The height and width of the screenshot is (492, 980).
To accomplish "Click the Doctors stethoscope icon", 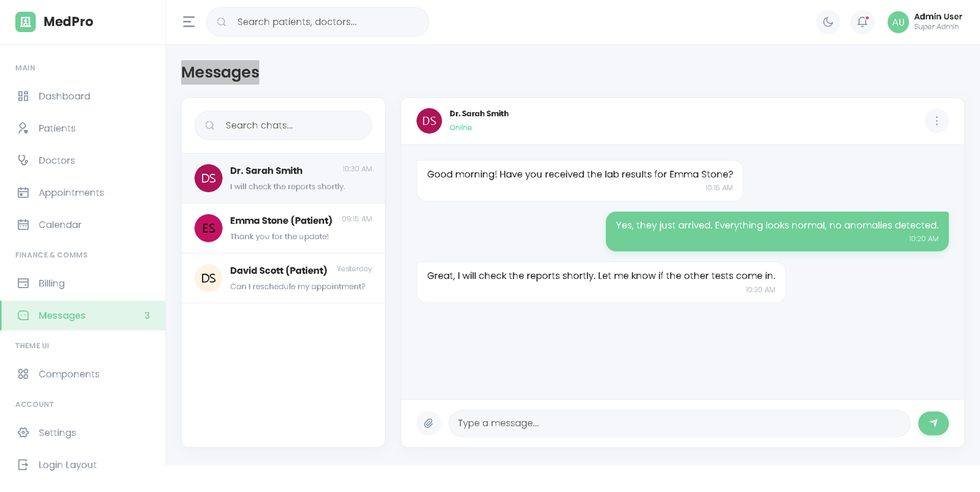I will 24,160.
